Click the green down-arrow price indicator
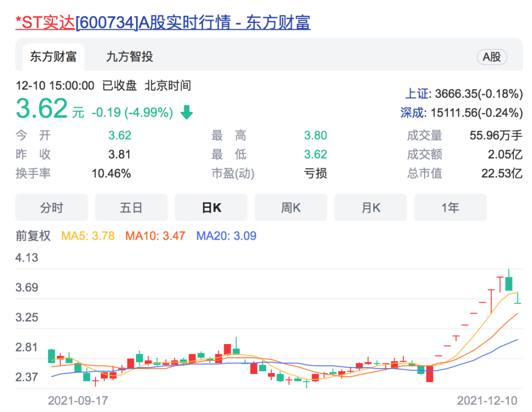This screenshot has width=532, height=412. coord(187,112)
